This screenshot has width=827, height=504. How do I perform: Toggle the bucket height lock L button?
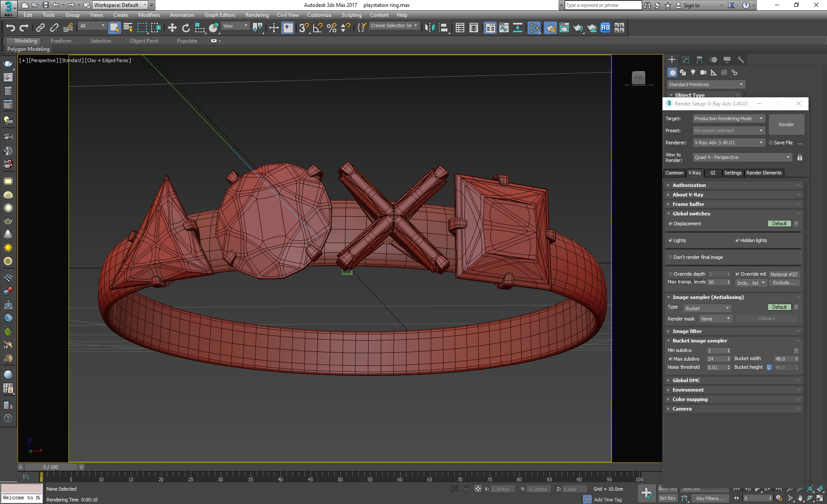click(x=769, y=367)
